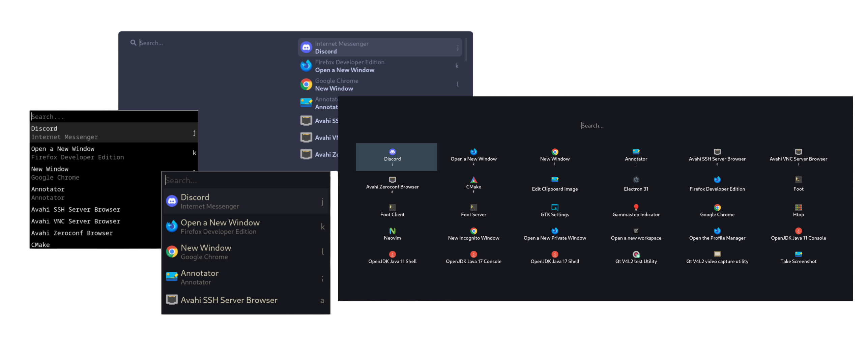Select Annotator row in black text launcher
The width and height of the screenshot is (868, 361).
pos(95,193)
